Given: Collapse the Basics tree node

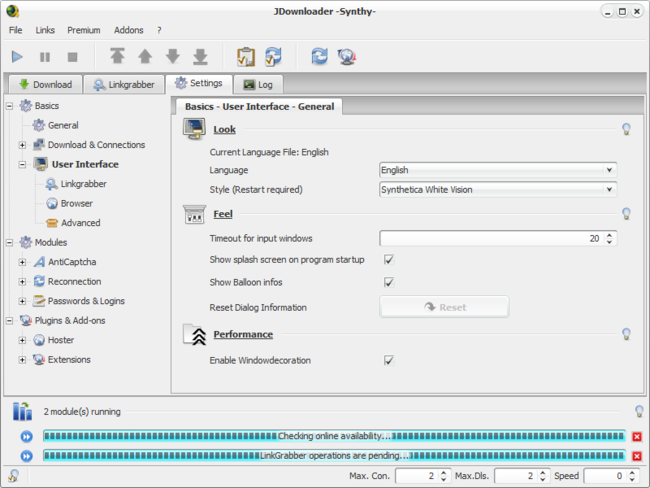Looking at the screenshot, I should coord(9,106).
